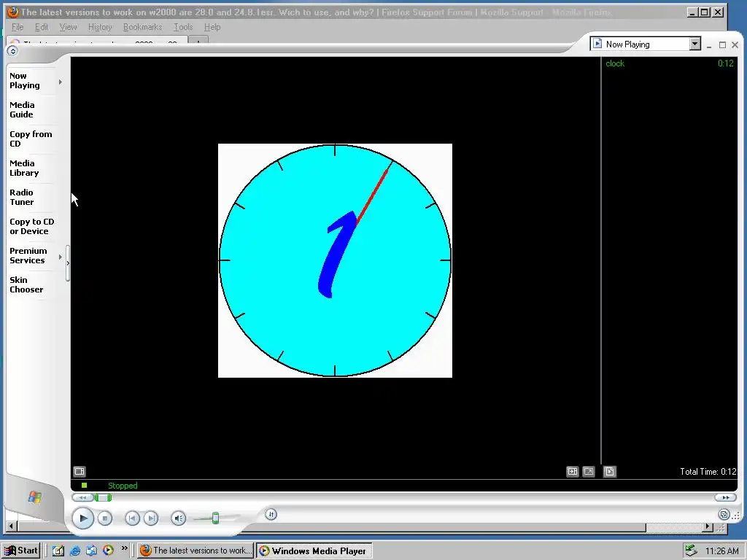
Task: Launch Internet Explorer from quick launch
Action: click(75, 551)
